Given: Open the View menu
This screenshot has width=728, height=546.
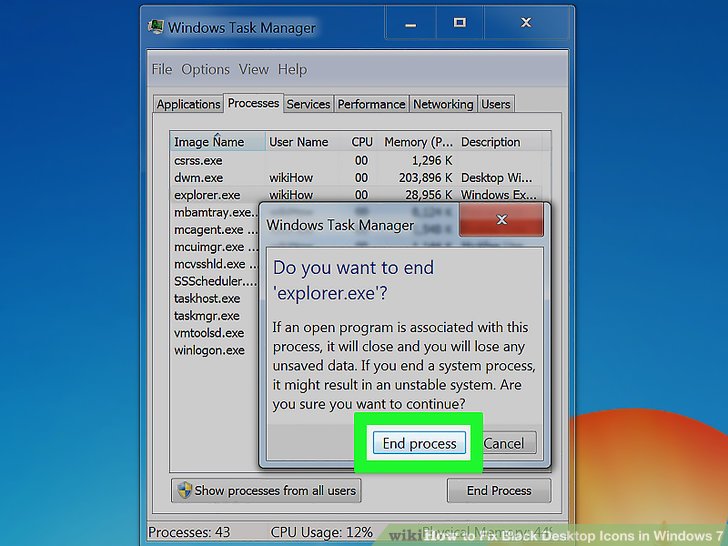Looking at the screenshot, I should pyautogui.click(x=254, y=69).
